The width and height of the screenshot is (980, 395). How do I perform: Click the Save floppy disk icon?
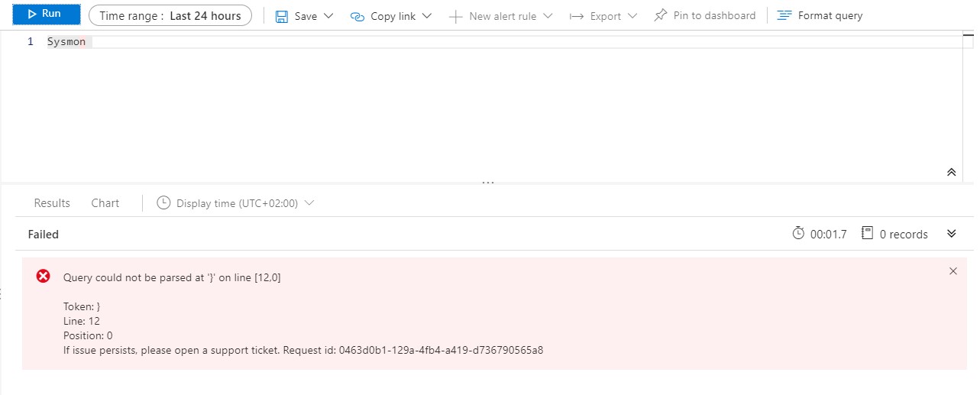pyautogui.click(x=282, y=16)
